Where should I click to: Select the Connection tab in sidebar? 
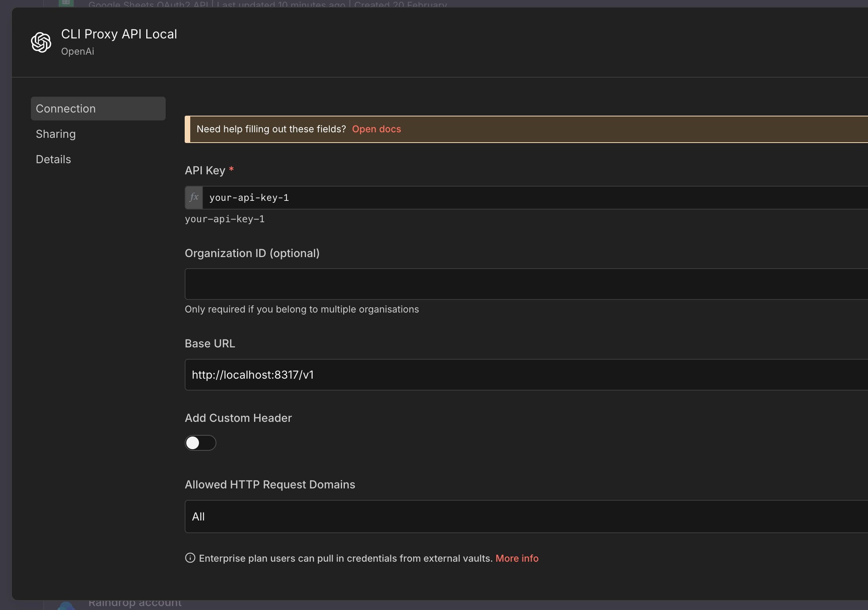98,109
